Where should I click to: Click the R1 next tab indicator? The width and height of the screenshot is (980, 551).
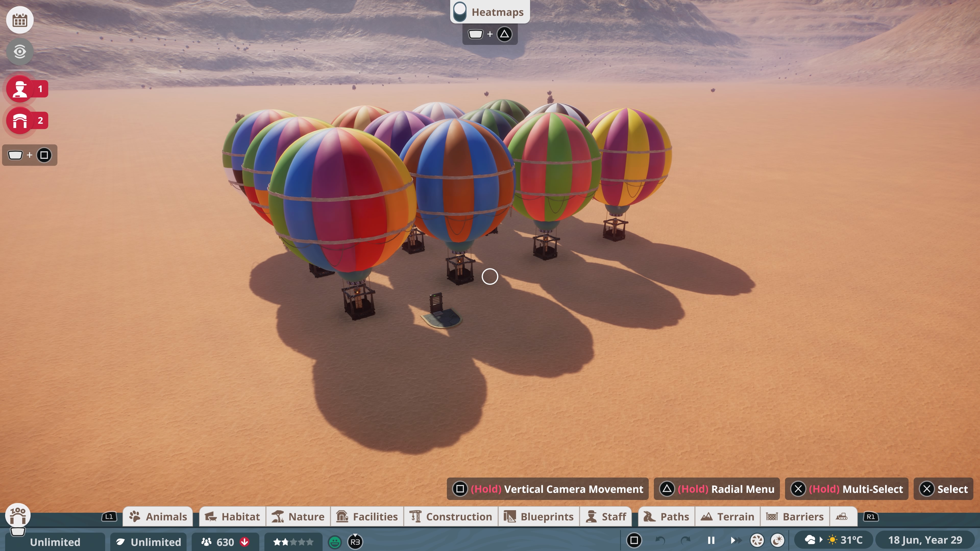871,516
